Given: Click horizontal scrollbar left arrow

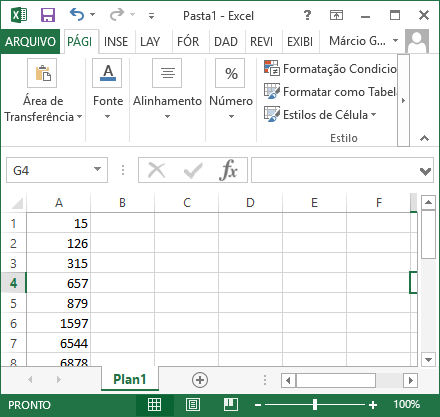Looking at the screenshot, I should tap(288, 380).
